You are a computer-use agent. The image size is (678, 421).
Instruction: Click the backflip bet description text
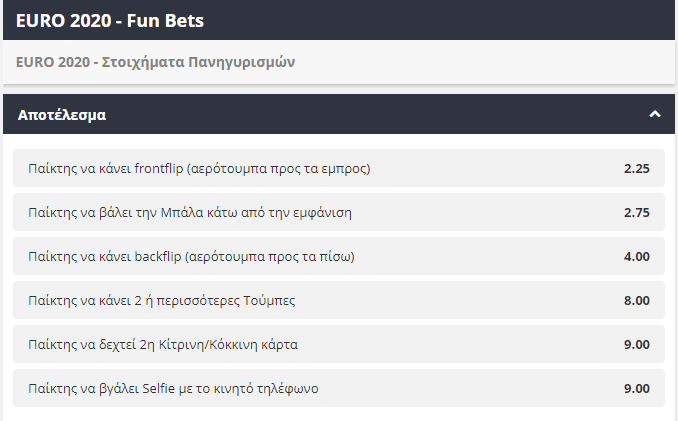192,256
